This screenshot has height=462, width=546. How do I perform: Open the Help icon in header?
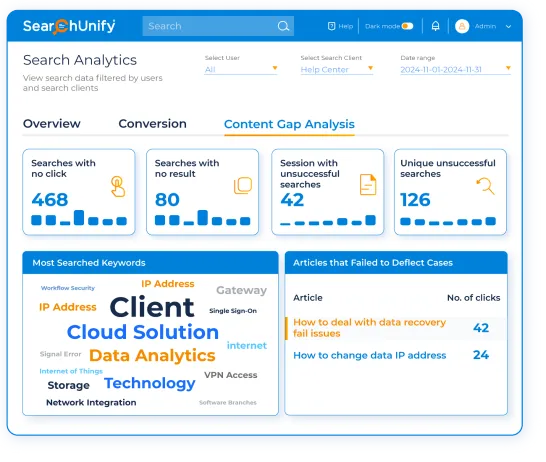[331, 26]
